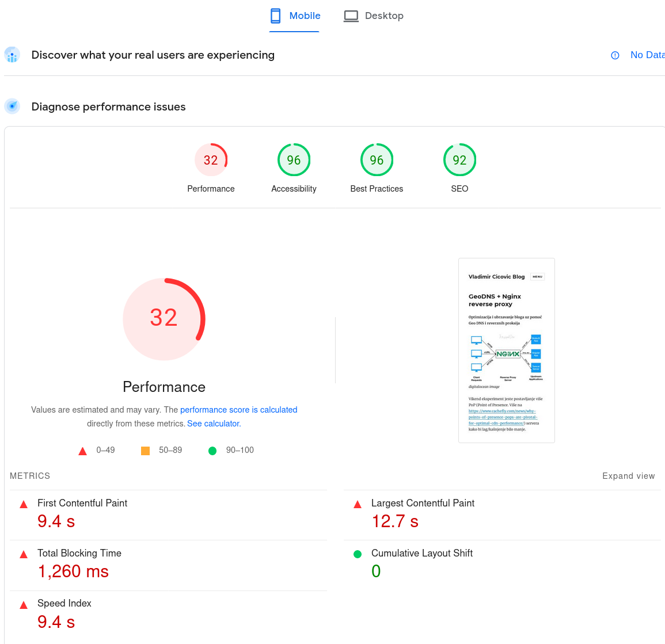Image resolution: width=665 pixels, height=644 pixels.
Task: Click the page screenshot thumbnail
Action: (x=507, y=350)
